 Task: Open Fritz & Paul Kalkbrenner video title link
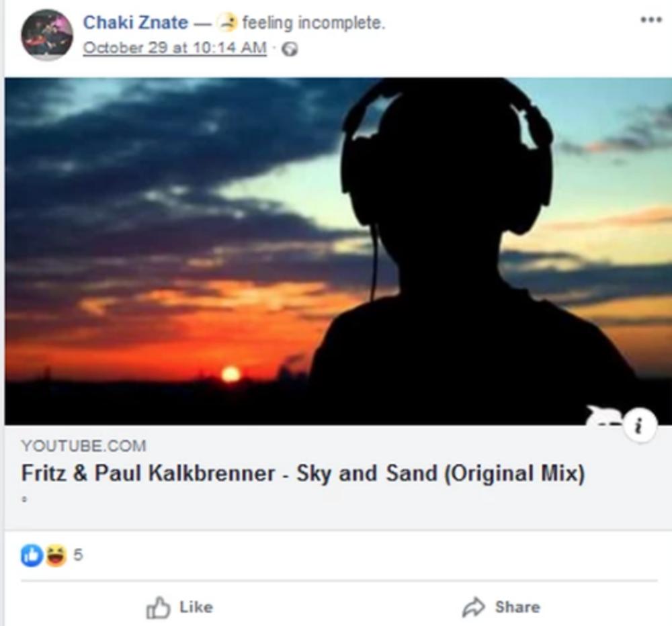coord(303,473)
